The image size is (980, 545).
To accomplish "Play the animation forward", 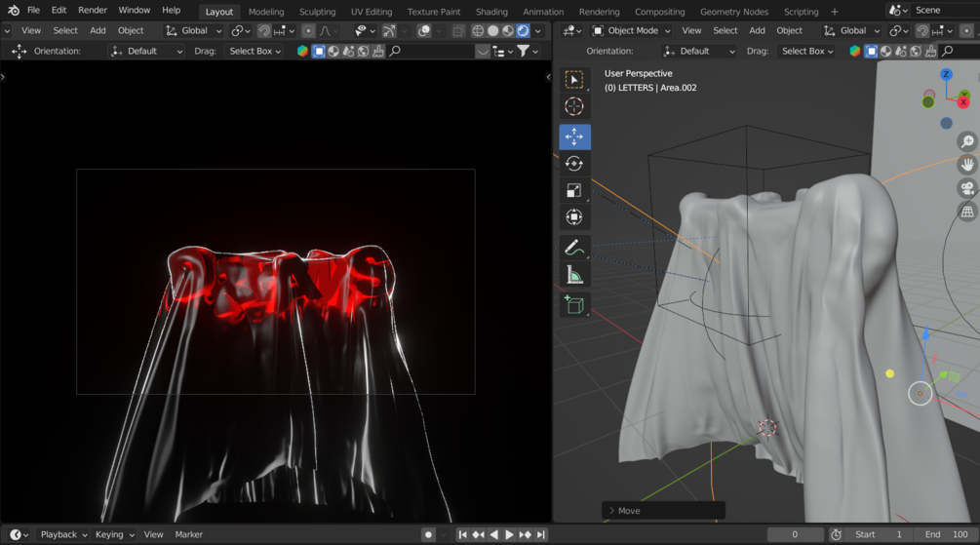I will (x=509, y=534).
